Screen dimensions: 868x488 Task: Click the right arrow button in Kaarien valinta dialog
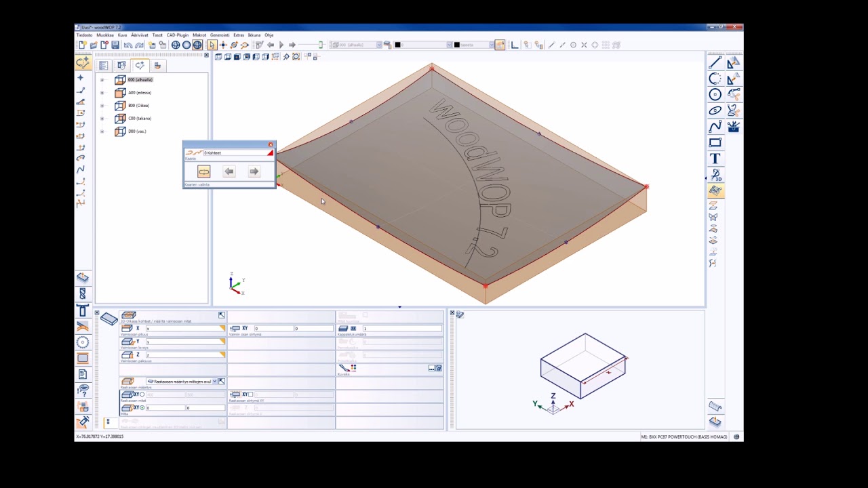point(254,171)
